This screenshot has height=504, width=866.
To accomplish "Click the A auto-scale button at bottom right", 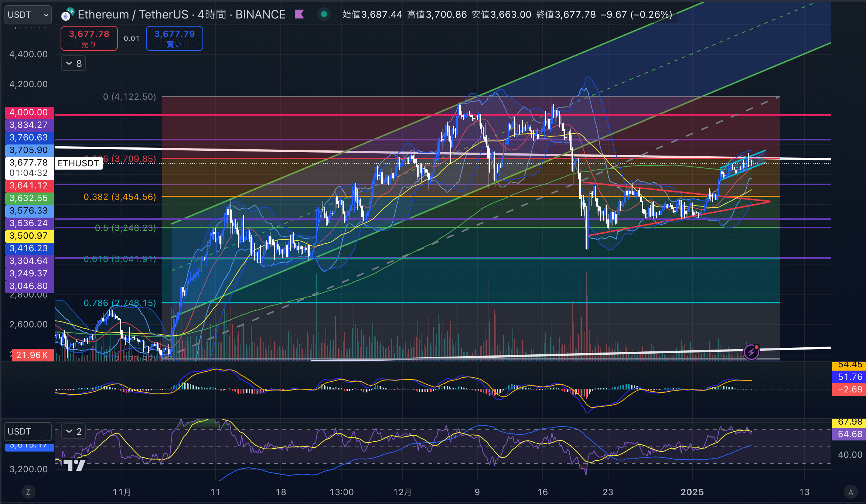I will click(851, 492).
